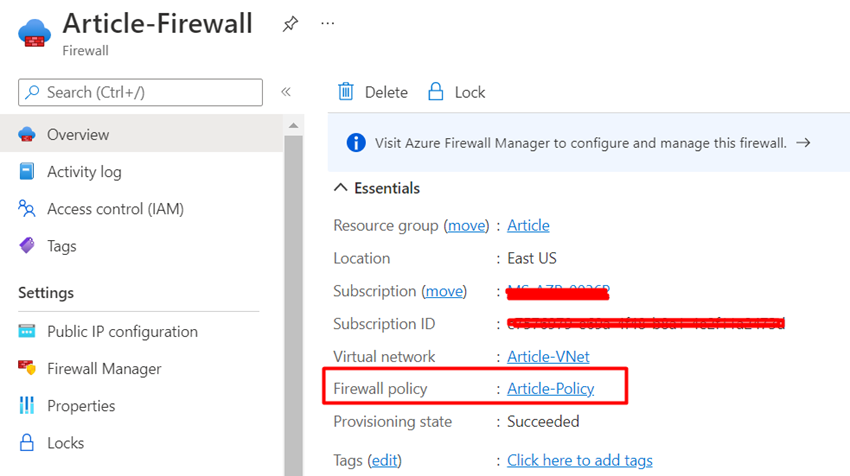Open the Article-Policy firewall policy
Screen dimensions: 850x476
tap(551, 389)
